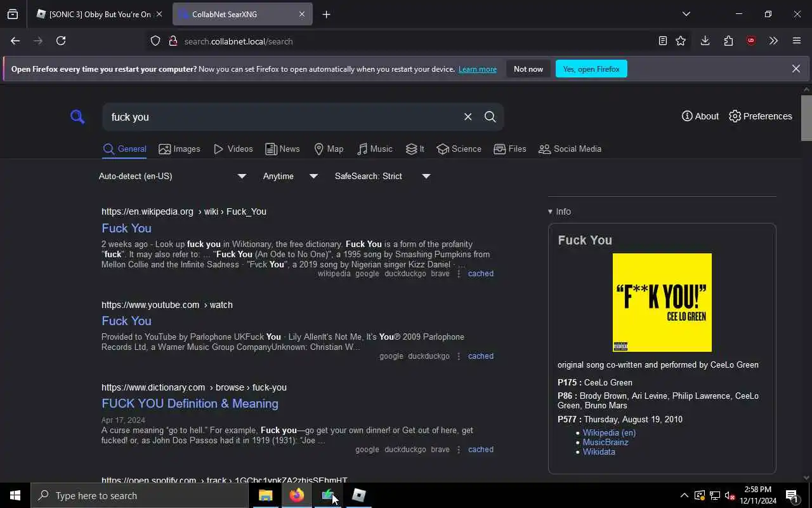The width and height of the screenshot is (812, 508).
Task: Click the album cover thumbnail in infobox
Action: (662, 302)
